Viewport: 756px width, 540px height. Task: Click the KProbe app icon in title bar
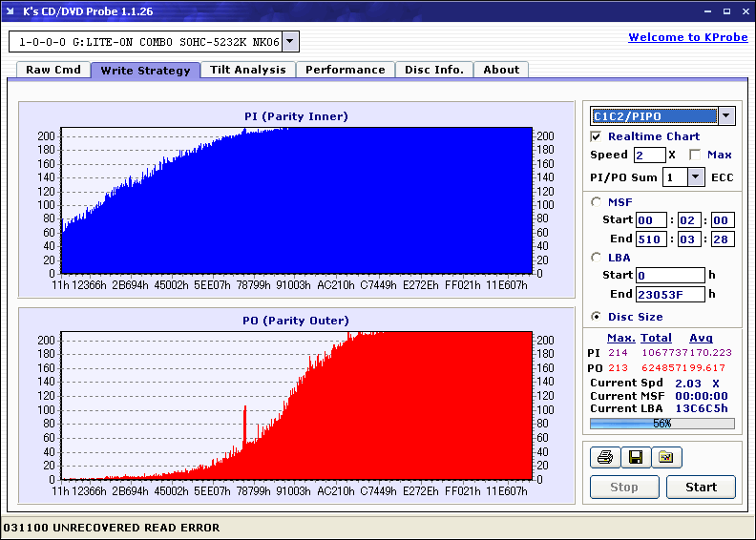click(x=10, y=11)
